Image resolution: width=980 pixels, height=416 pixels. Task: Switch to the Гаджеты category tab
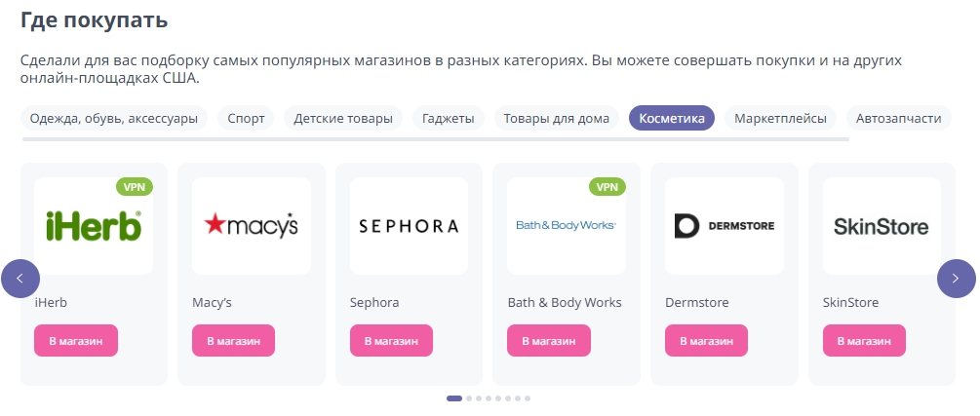tap(449, 119)
